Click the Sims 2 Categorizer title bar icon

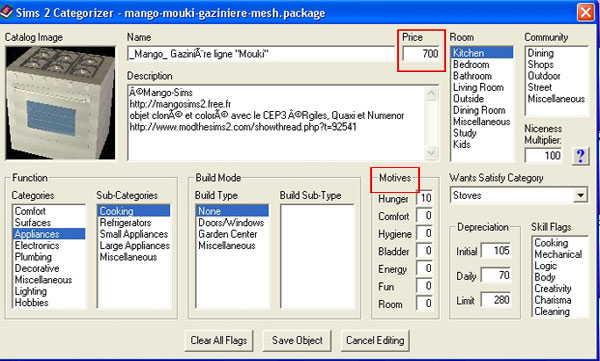click(x=6, y=12)
